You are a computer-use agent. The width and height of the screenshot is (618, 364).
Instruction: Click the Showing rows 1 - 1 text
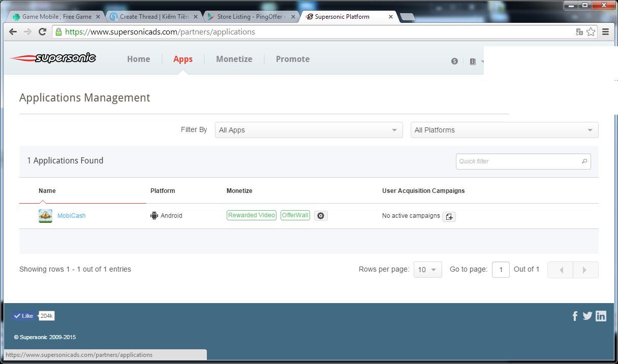point(75,269)
